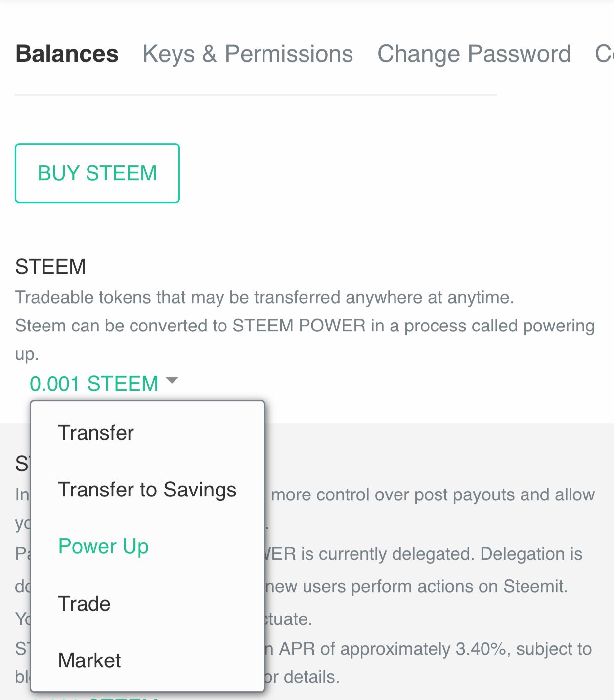This screenshot has width=614, height=700.
Task: Expand the partially hidden STEEM POWER balance
Action: pyautogui.click(x=94, y=698)
